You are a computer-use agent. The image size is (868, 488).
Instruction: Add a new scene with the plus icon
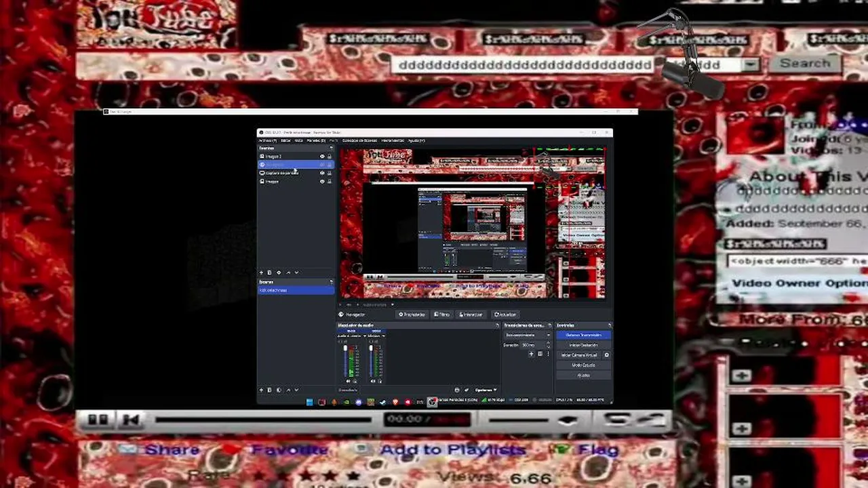point(262,390)
